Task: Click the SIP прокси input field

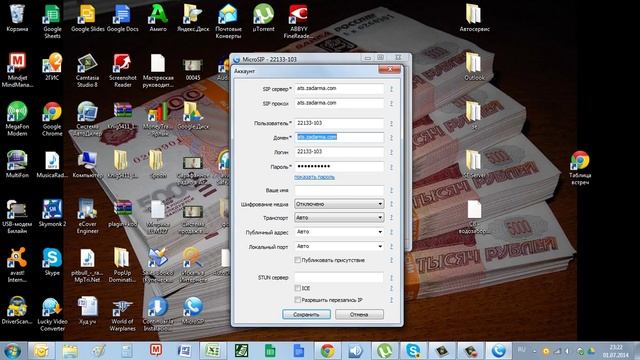Action: coord(339,103)
